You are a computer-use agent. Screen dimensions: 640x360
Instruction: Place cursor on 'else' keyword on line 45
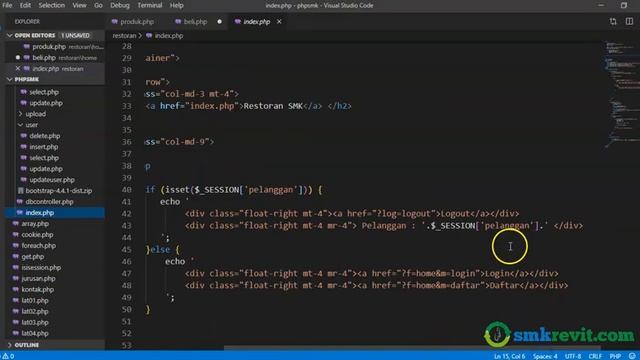[160, 249]
